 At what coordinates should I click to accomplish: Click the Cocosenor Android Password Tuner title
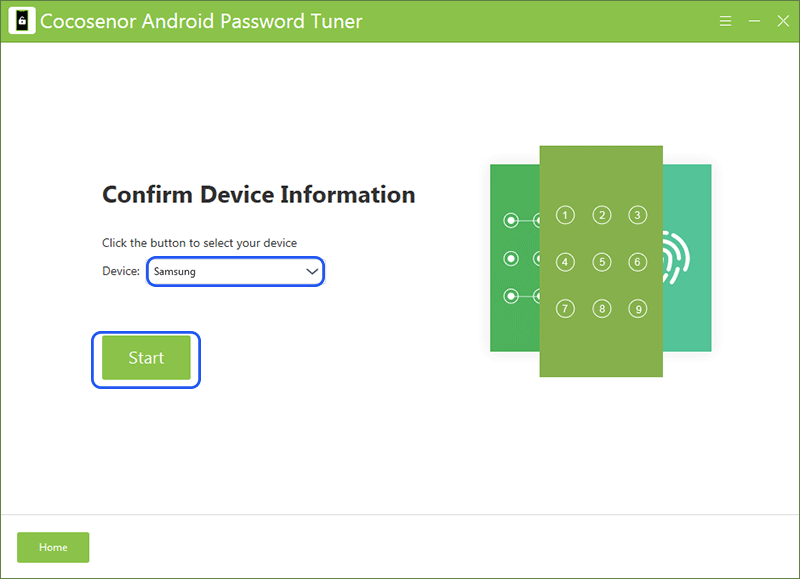point(201,21)
